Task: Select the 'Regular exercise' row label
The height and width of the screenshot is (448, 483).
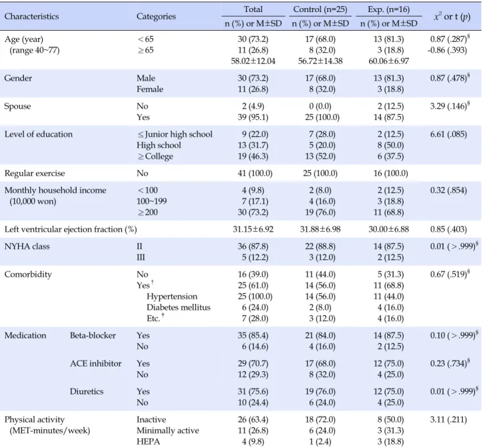Action: (35, 174)
